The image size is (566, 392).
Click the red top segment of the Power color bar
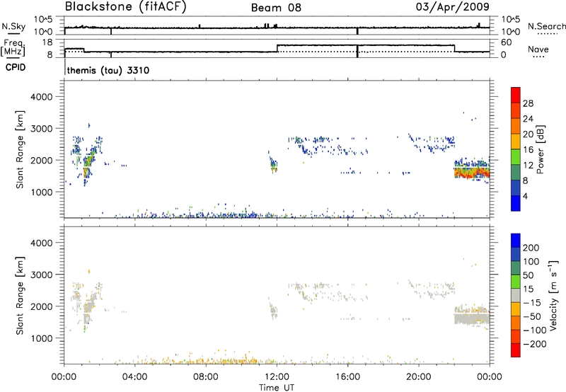click(x=516, y=95)
